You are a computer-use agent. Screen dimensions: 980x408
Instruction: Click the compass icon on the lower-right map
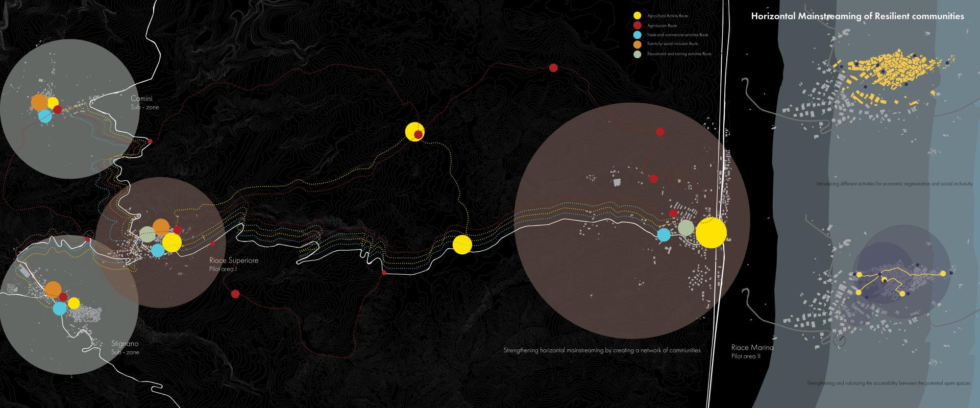point(839,341)
